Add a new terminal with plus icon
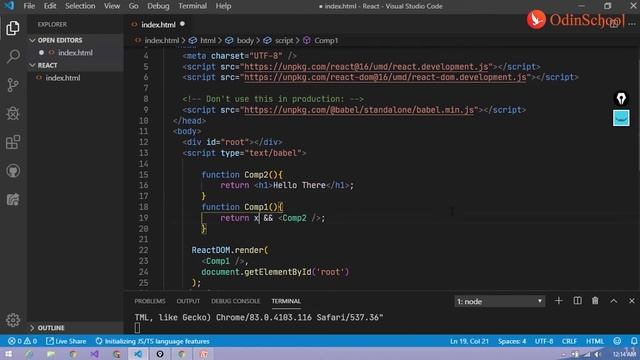 click(x=558, y=301)
